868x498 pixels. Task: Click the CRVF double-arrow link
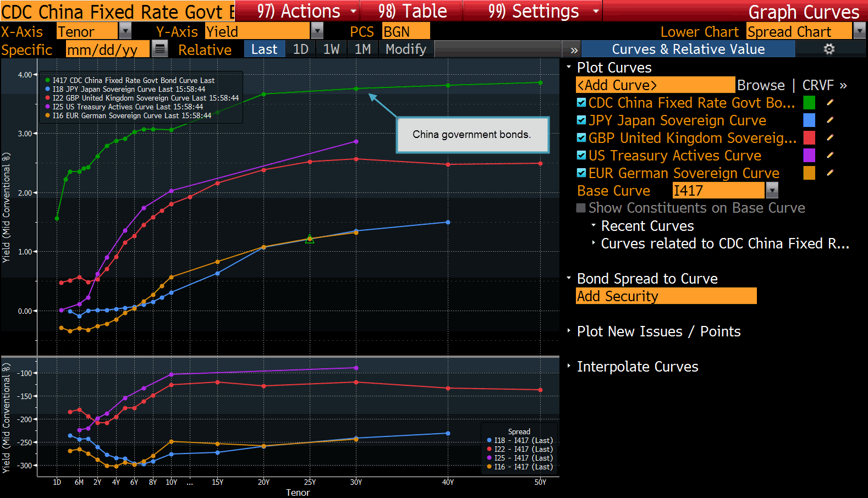click(x=825, y=85)
